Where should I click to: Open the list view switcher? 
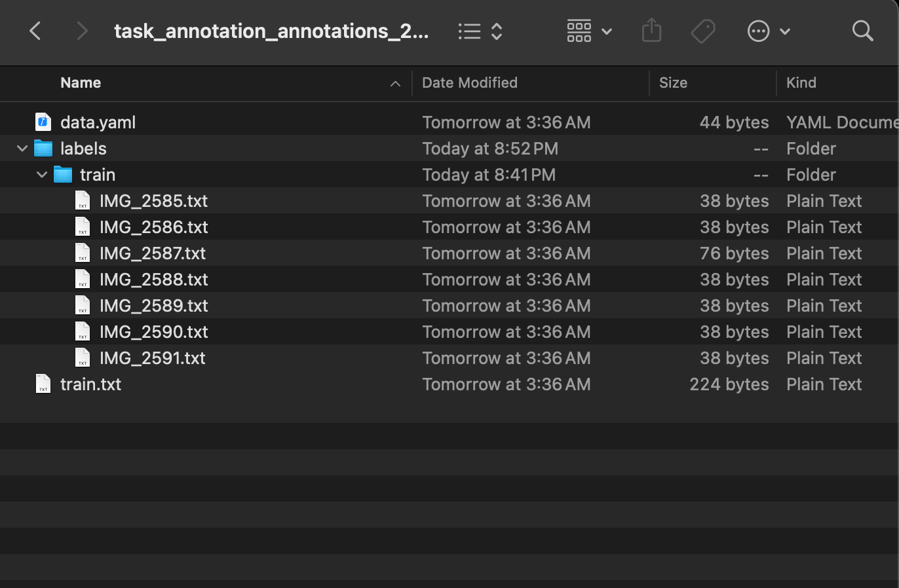480,31
